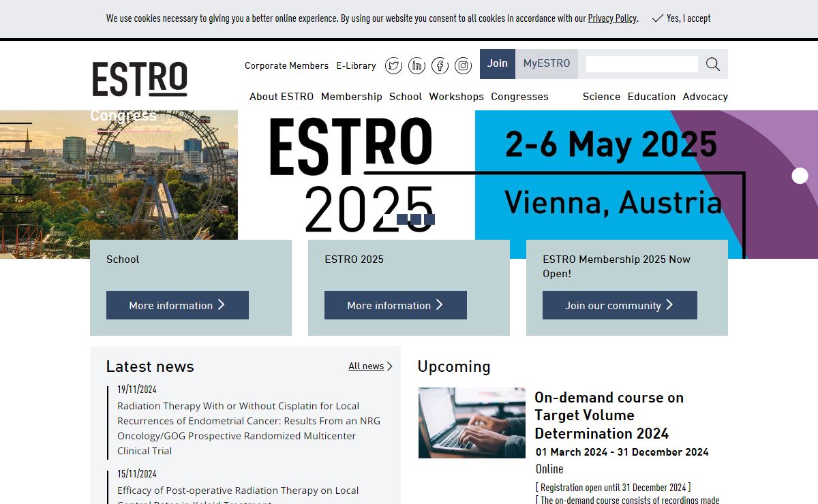The width and height of the screenshot is (818, 504).
Task: Open On-demand Target Volume Determination course
Action: [x=609, y=415]
